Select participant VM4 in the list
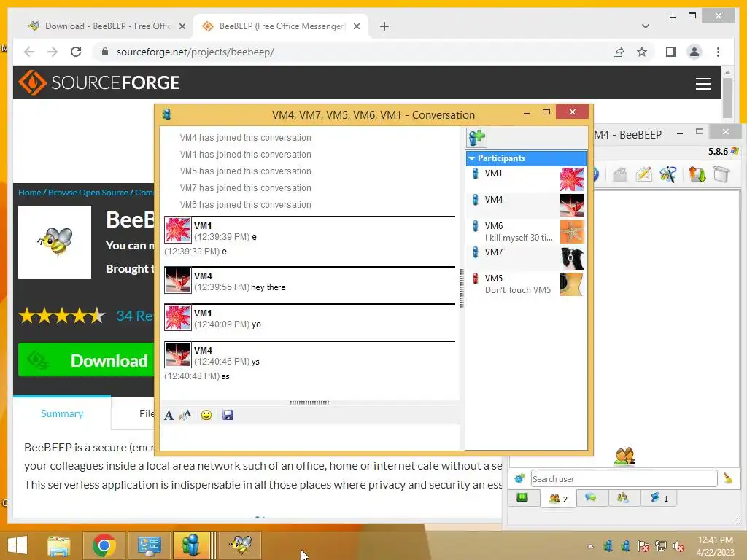Viewport: 747px width, 560px height. click(x=526, y=205)
